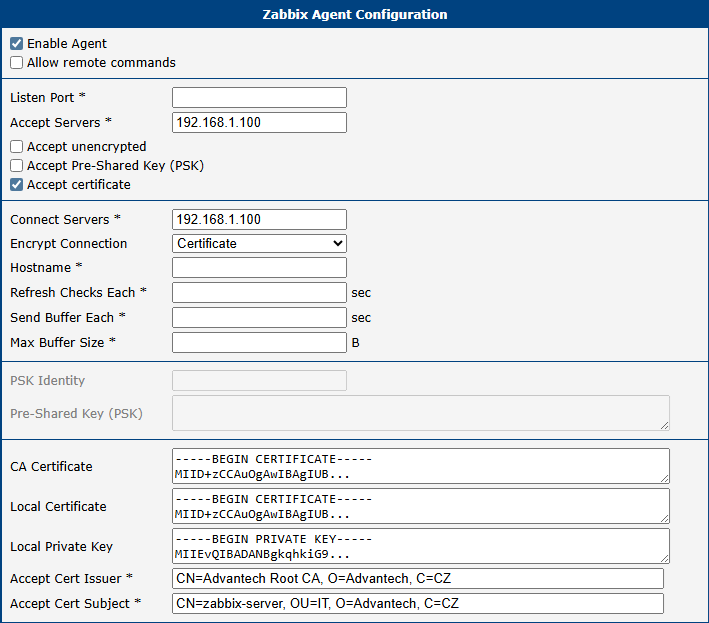Click the Accept unencrypted label text

86,146
